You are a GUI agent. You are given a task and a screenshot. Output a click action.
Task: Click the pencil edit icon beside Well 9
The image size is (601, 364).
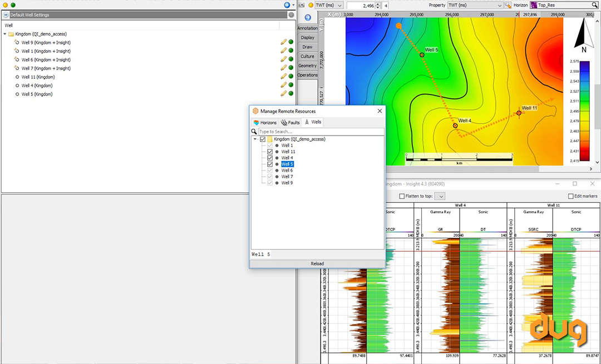[x=284, y=42]
